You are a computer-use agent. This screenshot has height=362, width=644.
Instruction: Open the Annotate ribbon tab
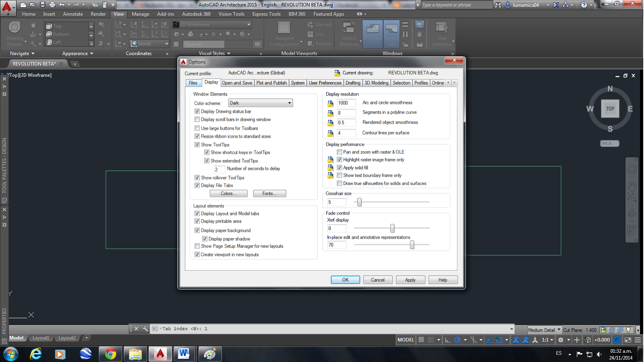pos(73,14)
